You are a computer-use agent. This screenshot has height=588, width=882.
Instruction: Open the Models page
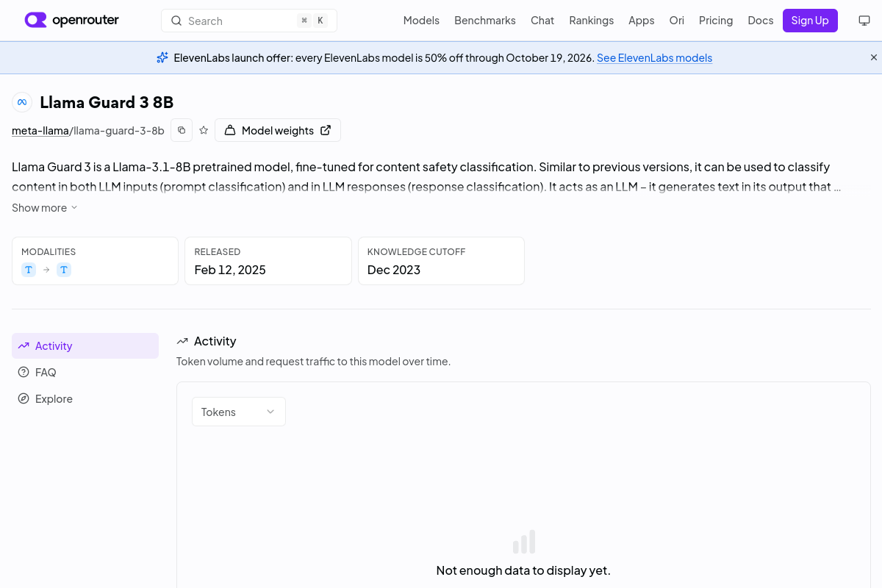(421, 21)
